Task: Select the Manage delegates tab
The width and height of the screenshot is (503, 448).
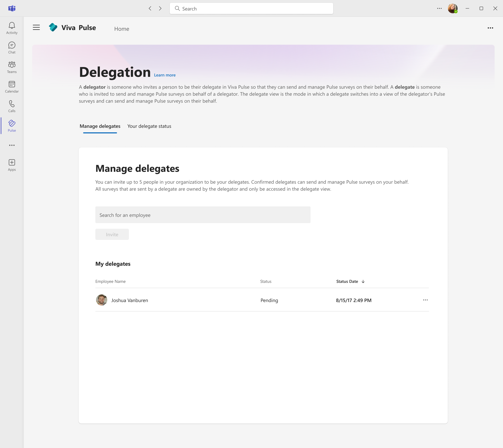Action: (x=100, y=126)
